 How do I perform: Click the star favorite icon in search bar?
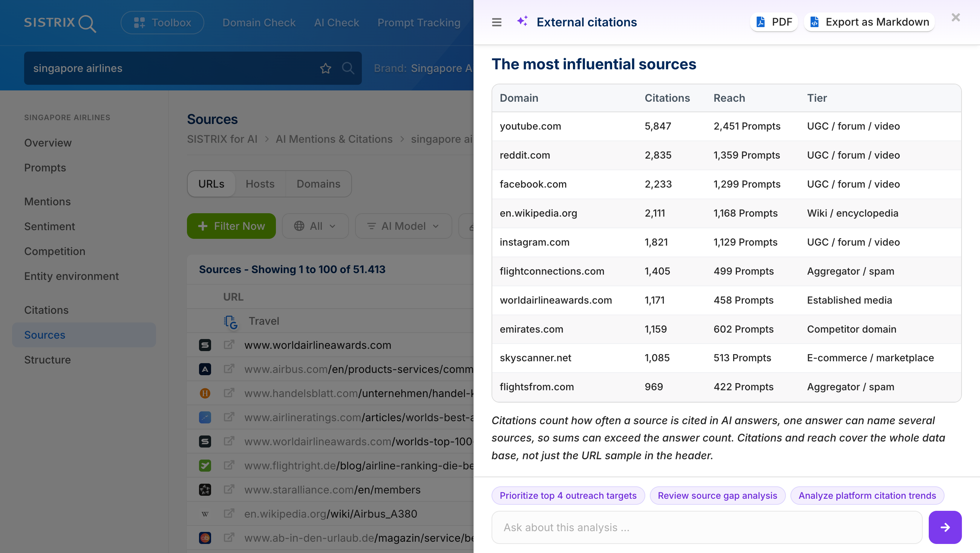(325, 69)
